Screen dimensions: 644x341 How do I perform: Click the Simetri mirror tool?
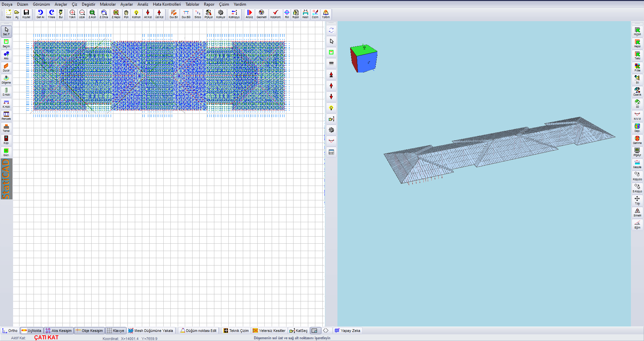click(x=637, y=212)
